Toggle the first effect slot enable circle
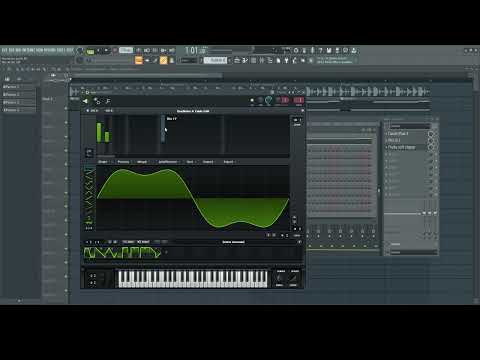This screenshot has height=360, width=480. point(431,134)
